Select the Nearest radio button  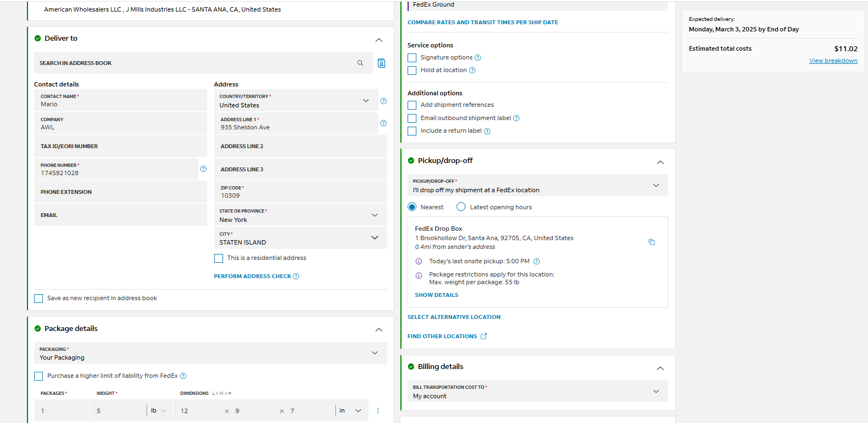tap(412, 207)
